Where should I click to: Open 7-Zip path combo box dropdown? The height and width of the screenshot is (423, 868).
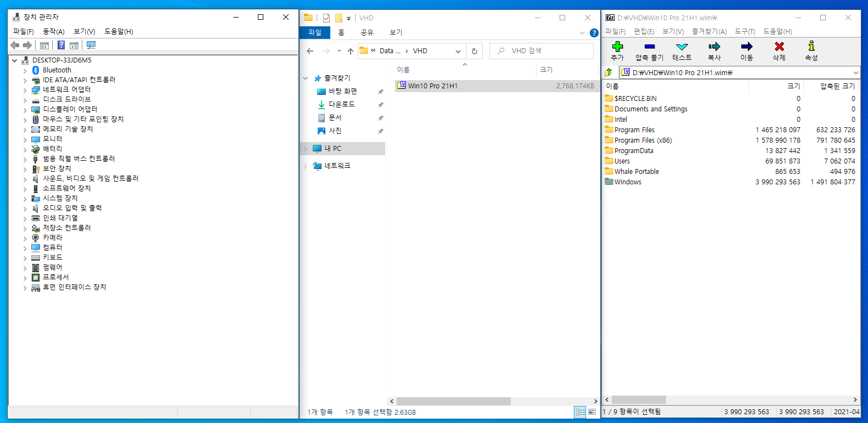(855, 72)
